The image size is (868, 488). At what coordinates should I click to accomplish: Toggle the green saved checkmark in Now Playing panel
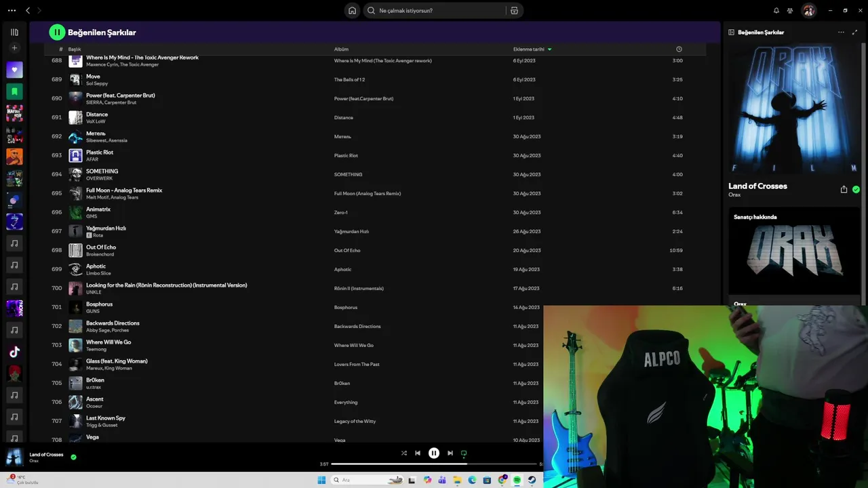[x=856, y=190]
